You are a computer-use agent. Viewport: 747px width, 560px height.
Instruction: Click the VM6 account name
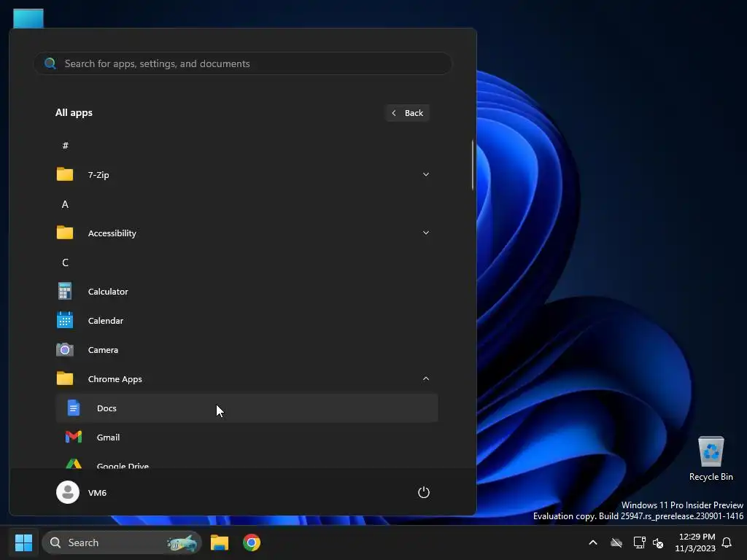[97, 492]
